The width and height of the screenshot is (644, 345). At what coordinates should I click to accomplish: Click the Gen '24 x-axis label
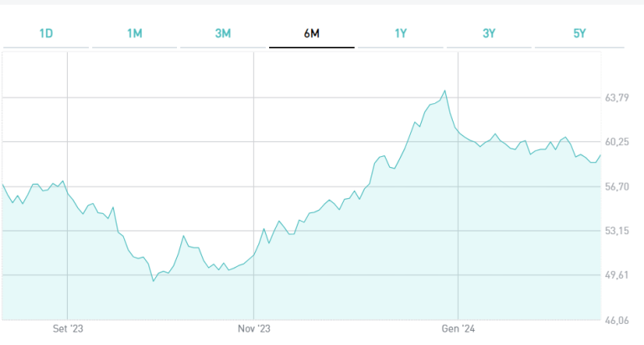tap(459, 328)
